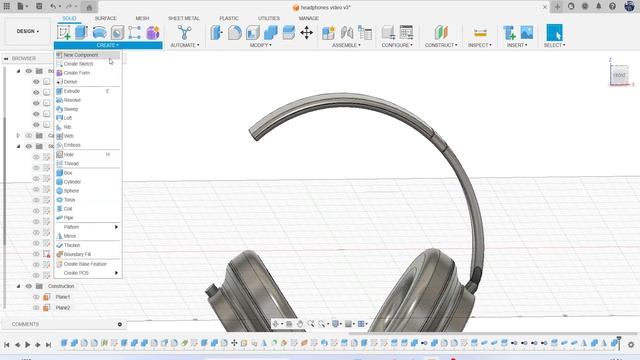Open the Inspect dropdown menu
The height and width of the screenshot is (360, 640).
pos(480,45)
